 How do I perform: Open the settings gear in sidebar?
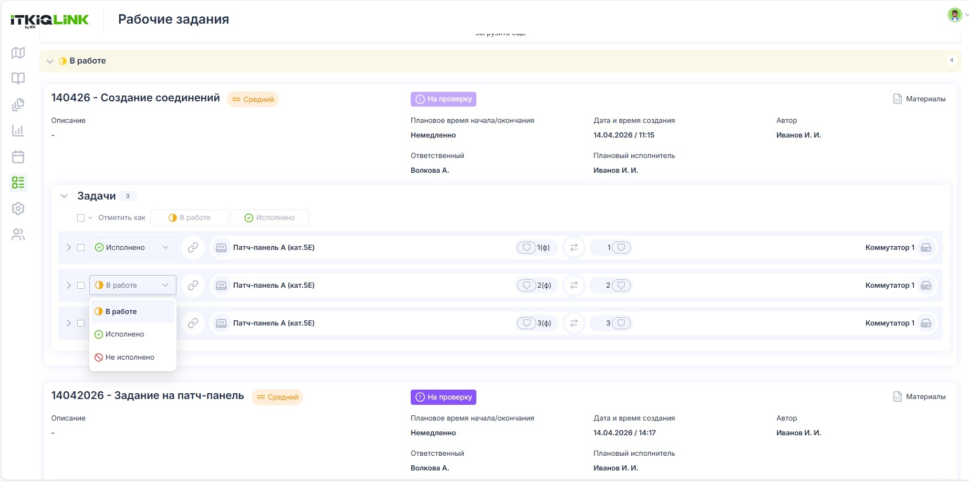tap(18, 208)
